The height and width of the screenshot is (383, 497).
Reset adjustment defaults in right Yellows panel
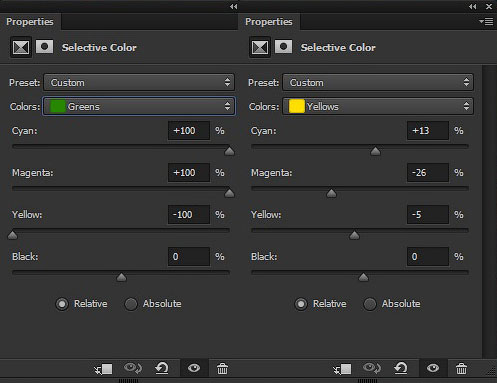tap(401, 368)
